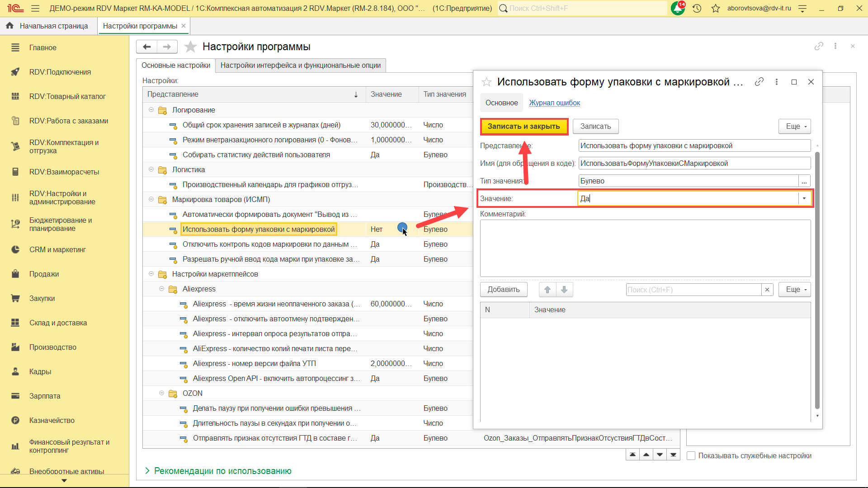Open RDV:Товарный каталог sidebar section
Image resolution: width=868 pixels, height=488 pixels.
point(67,96)
